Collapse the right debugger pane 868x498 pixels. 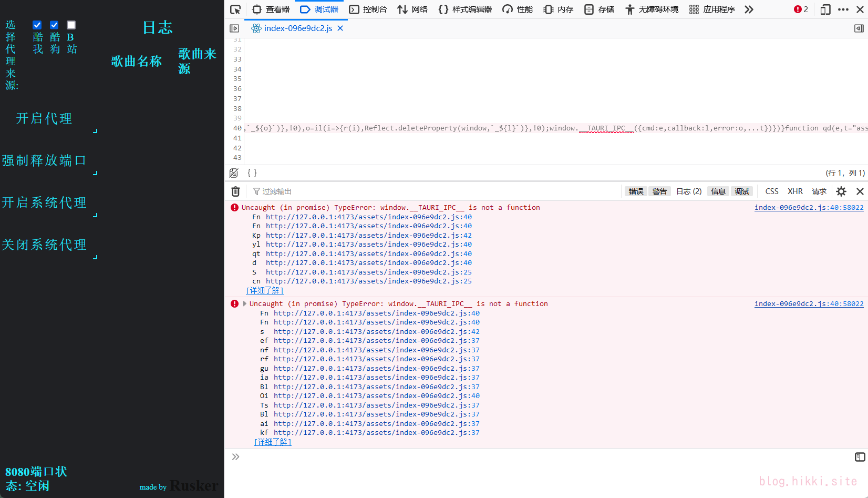point(859,28)
